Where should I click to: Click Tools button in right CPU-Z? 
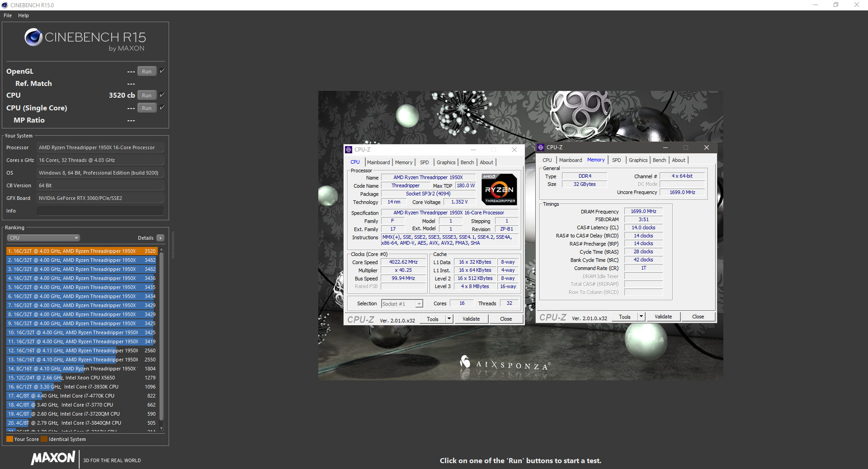(x=625, y=317)
